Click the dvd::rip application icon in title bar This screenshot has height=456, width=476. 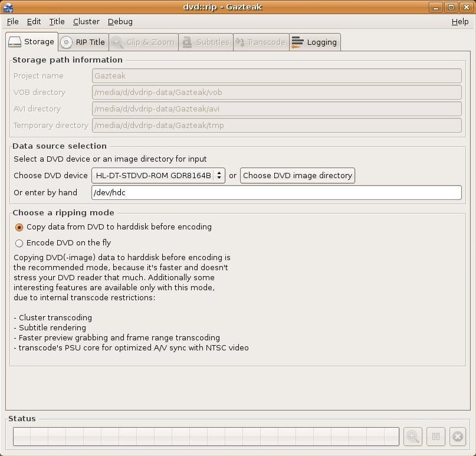point(8,7)
